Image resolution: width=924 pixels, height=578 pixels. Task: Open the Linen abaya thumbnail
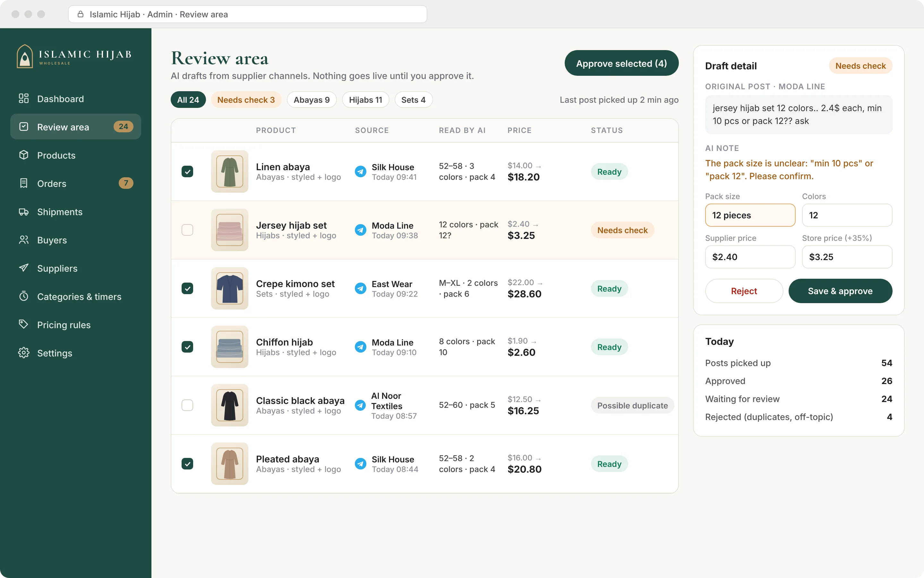coord(229,172)
